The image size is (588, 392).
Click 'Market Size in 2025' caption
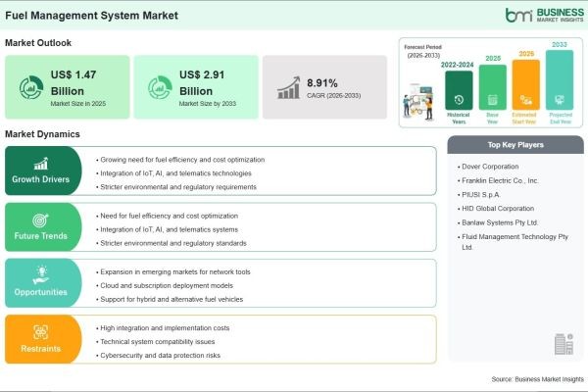coord(78,104)
